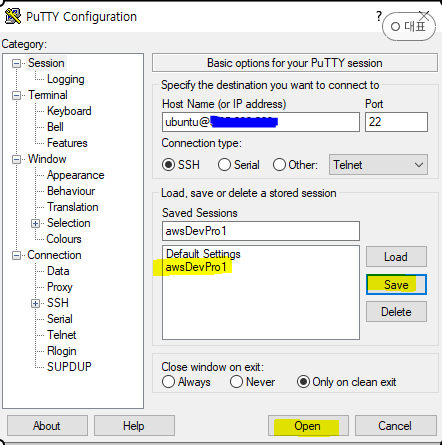Open the Bell settings category
The height and width of the screenshot is (445, 442).
point(55,127)
